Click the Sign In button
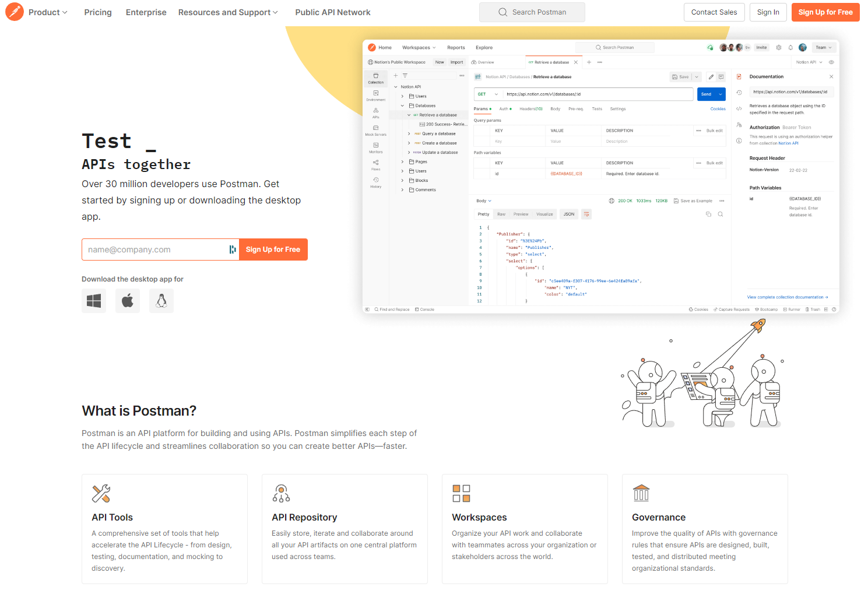Screen dimensions: 868x601 pyautogui.click(x=768, y=12)
